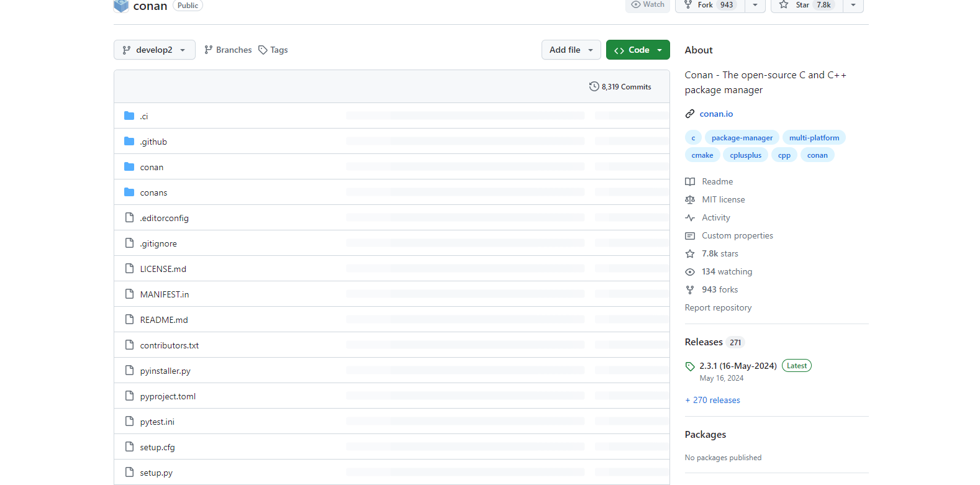Click the commits history clock icon
The width and height of the screenshot is (980, 485).
pos(594,86)
